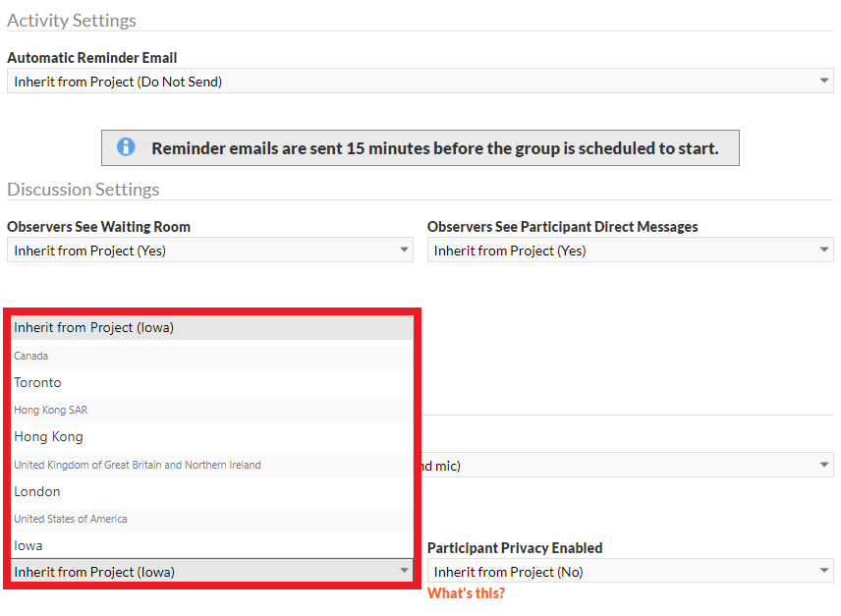
Task: Click the Activity Settings heading
Action: (72, 21)
